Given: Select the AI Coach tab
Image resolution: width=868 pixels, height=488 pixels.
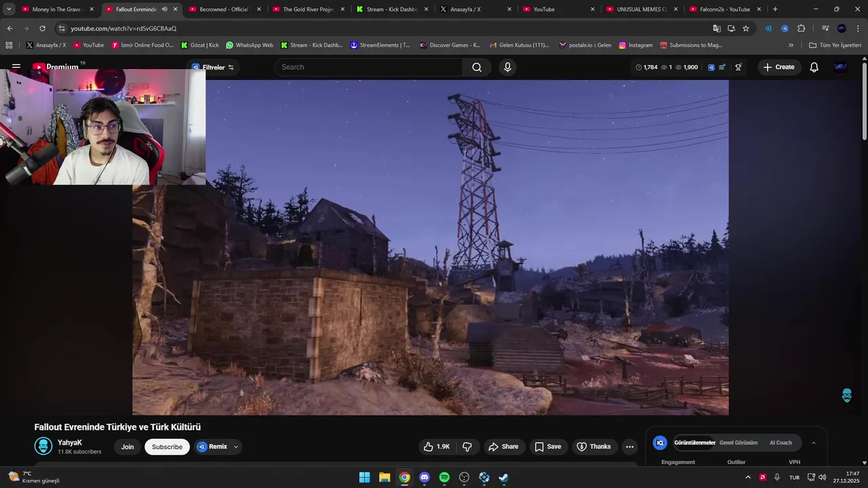Looking at the screenshot, I should tap(781, 443).
